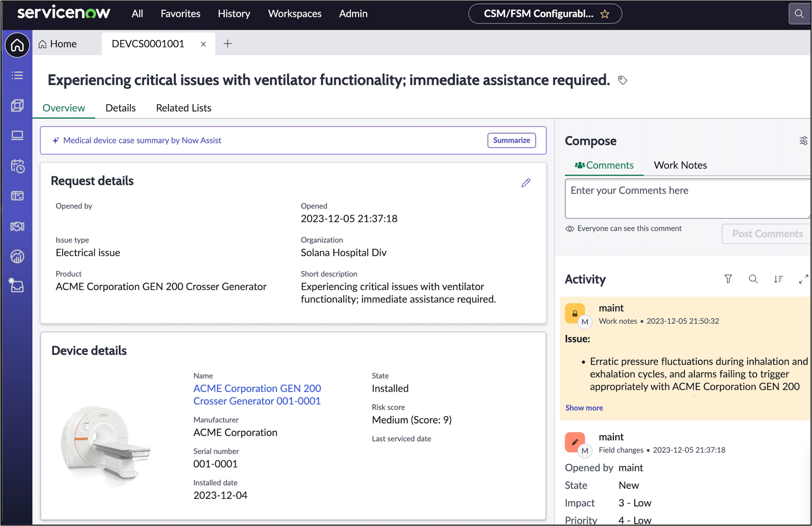Image resolution: width=812 pixels, height=526 pixels.
Task: Click the 'Solana Hospital Div' organization value
Action: coord(344,253)
